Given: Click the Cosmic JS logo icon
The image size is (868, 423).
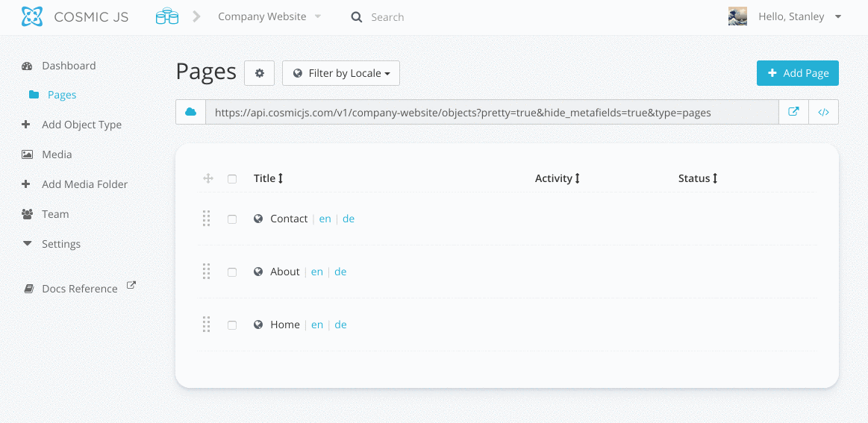Looking at the screenshot, I should click(x=32, y=16).
